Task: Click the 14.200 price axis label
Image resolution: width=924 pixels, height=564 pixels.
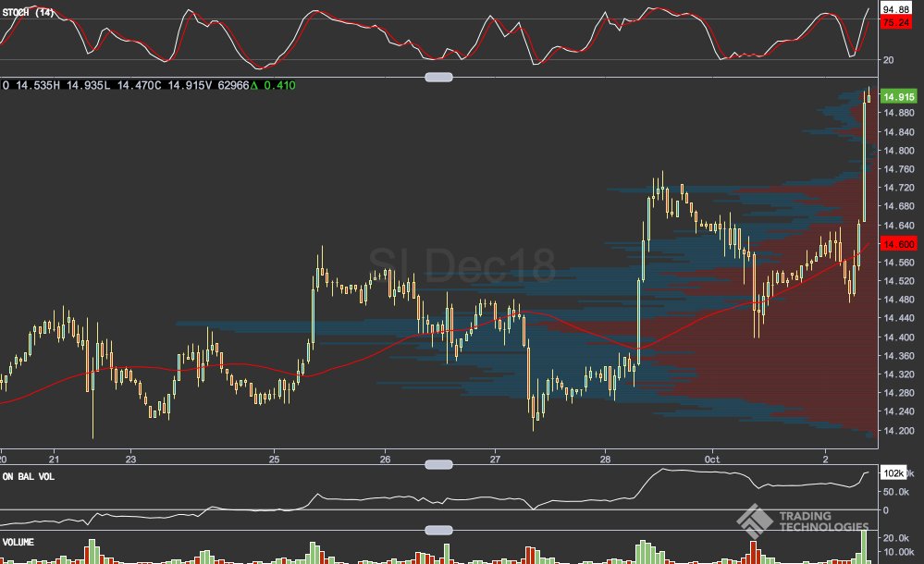Action: point(899,431)
